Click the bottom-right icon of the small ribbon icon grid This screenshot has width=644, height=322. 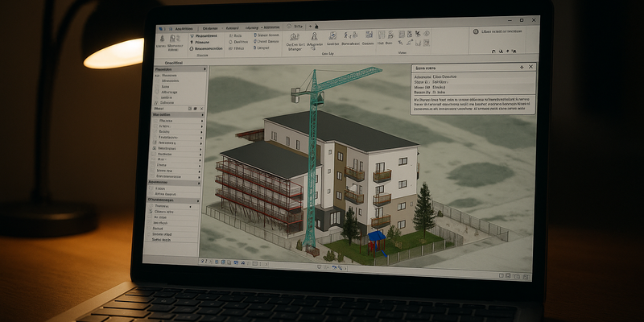(427, 43)
